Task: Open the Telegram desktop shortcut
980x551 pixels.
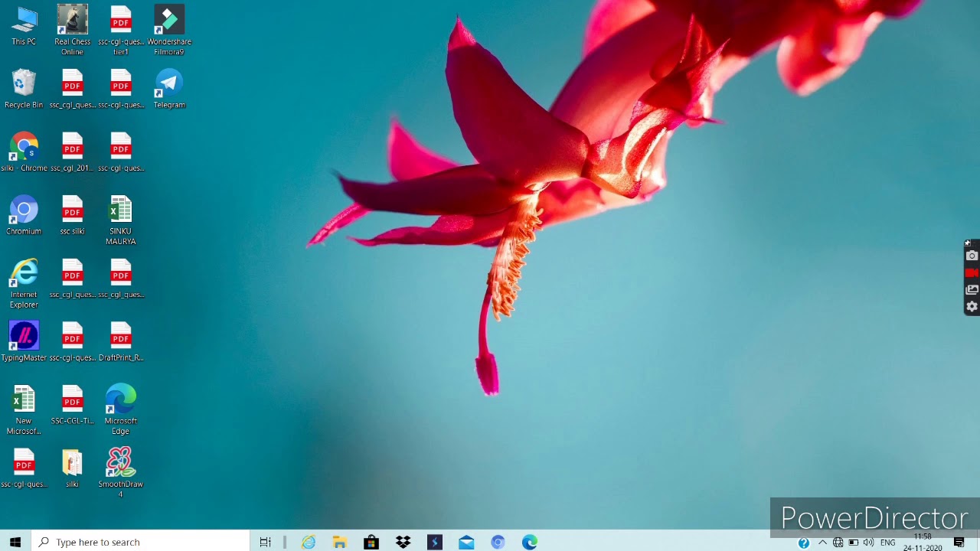Action: tap(169, 89)
